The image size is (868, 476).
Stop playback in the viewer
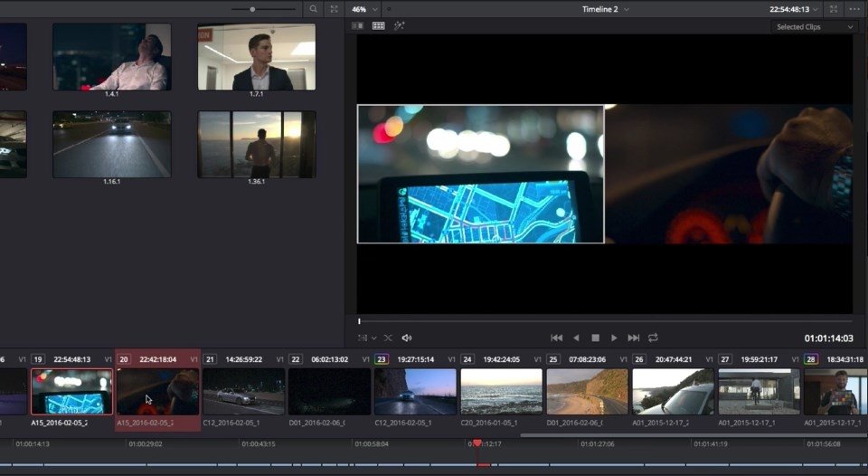coord(596,338)
